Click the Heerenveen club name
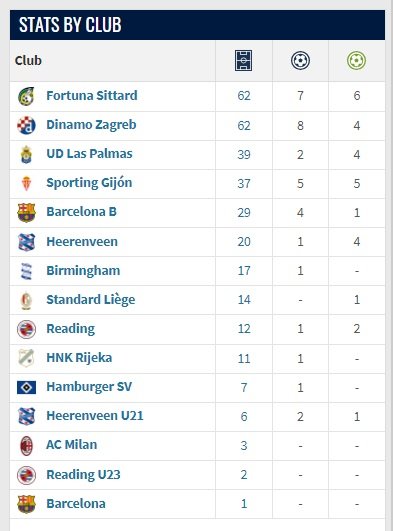This screenshot has width=393, height=531. click(82, 241)
